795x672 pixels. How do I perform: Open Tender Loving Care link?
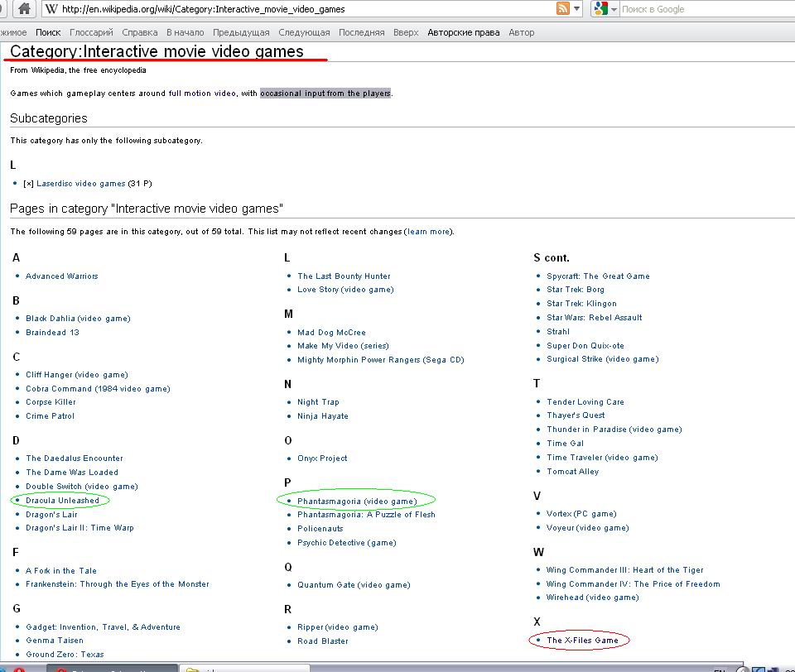coord(585,402)
